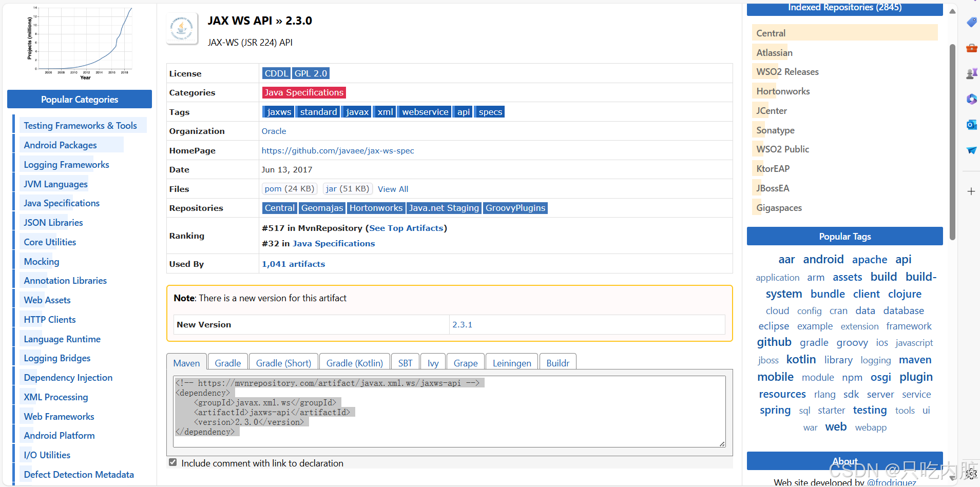Click the '#32 in' ranking text

276,243
